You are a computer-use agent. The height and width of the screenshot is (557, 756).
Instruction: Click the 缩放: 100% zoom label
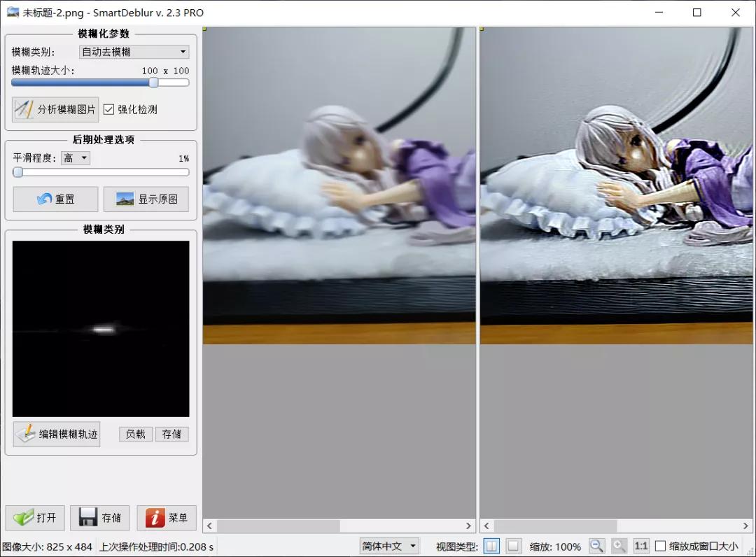coord(555,547)
